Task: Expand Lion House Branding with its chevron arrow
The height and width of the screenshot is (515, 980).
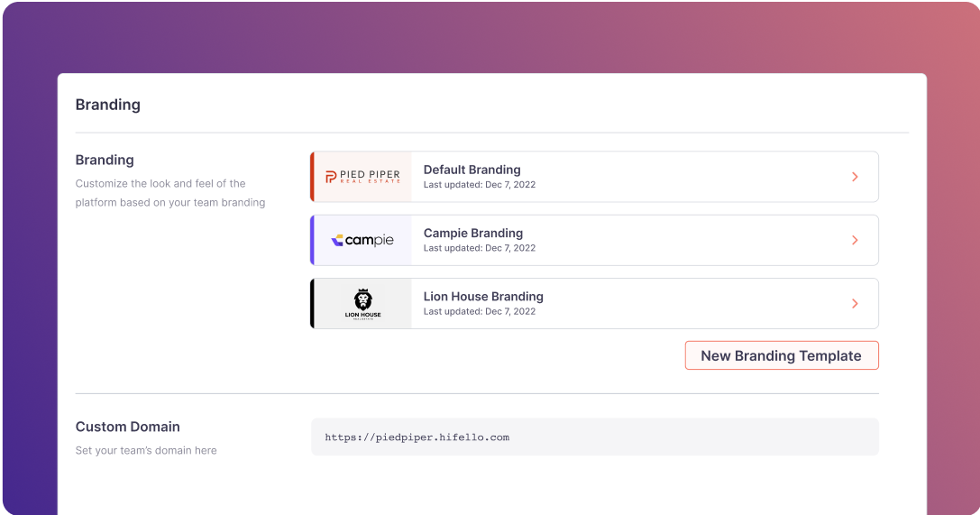Action: pyautogui.click(x=855, y=304)
